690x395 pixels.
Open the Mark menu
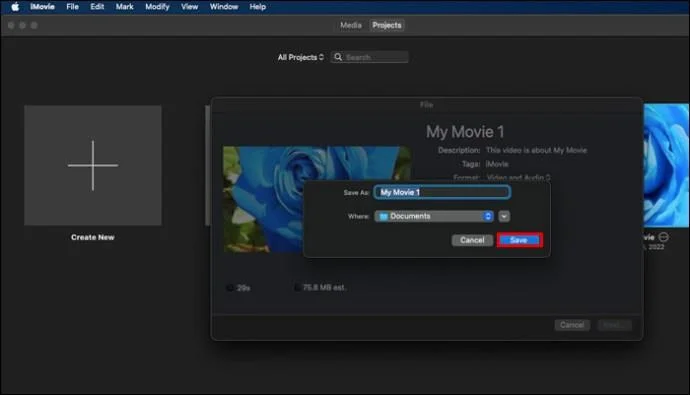[125, 7]
